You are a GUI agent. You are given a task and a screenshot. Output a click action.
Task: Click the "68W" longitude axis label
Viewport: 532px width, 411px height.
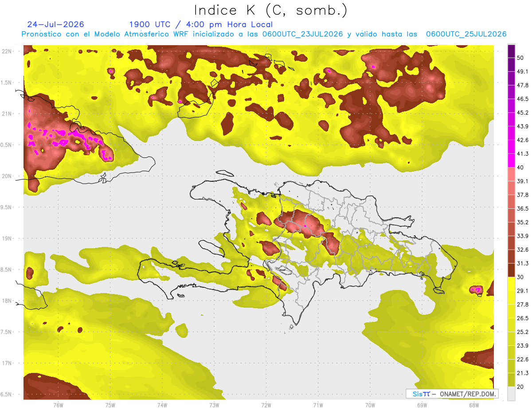pyautogui.click(x=474, y=405)
